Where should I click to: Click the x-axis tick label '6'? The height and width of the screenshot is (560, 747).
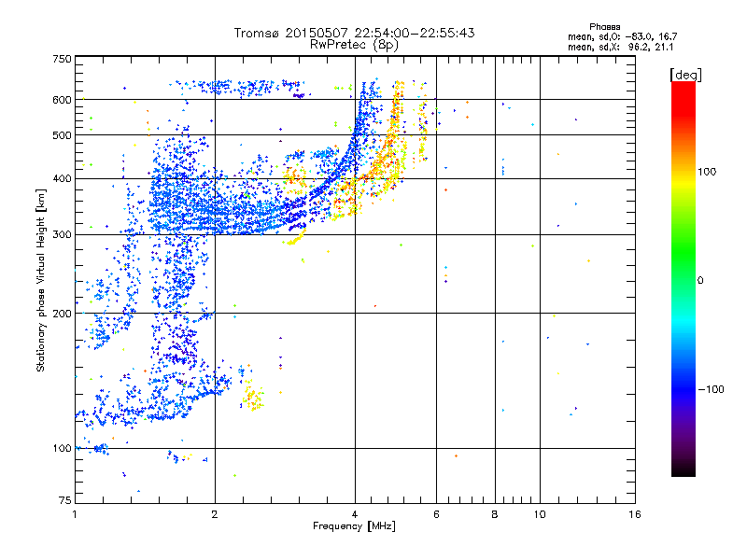click(x=436, y=514)
